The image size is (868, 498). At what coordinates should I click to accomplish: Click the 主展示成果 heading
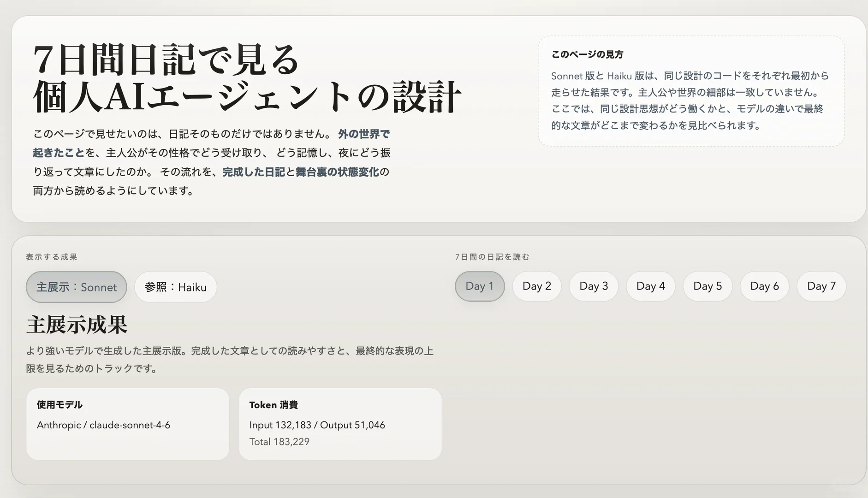tap(77, 325)
